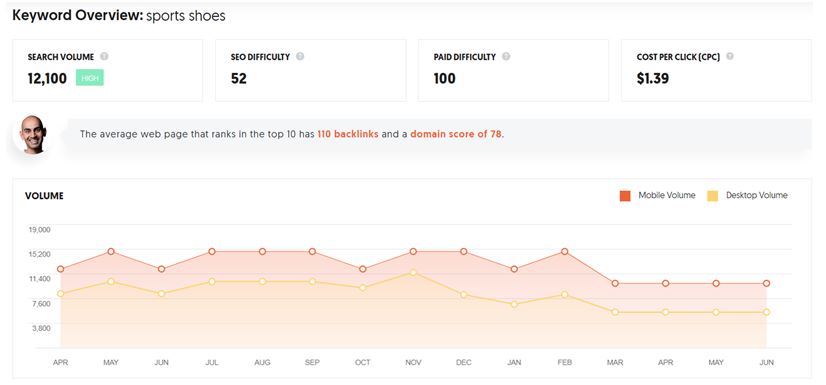The width and height of the screenshot is (826, 385).
Task: Open the 110 backlinks link
Action: [x=348, y=134]
